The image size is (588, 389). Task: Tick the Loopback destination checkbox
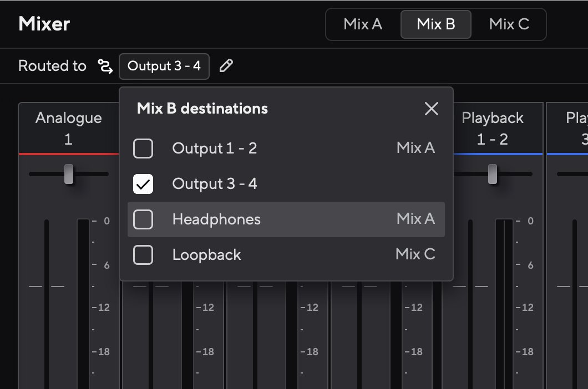click(143, 255)
